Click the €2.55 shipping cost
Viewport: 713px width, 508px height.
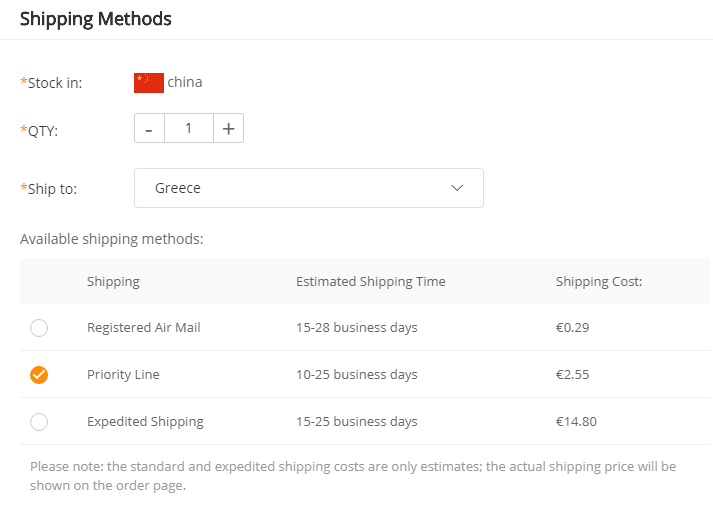tap(572, 375)
